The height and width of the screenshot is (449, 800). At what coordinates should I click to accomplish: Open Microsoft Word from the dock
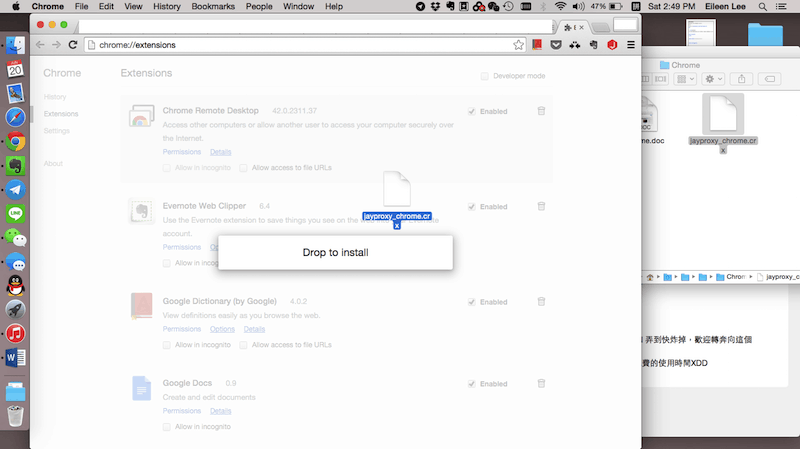point(15,358)
